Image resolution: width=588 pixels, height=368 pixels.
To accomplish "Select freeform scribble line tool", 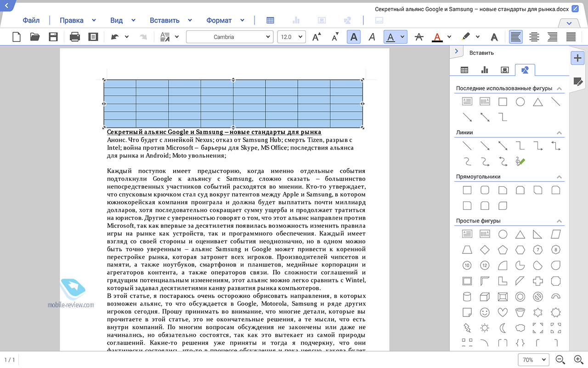I will pos(520,161).
